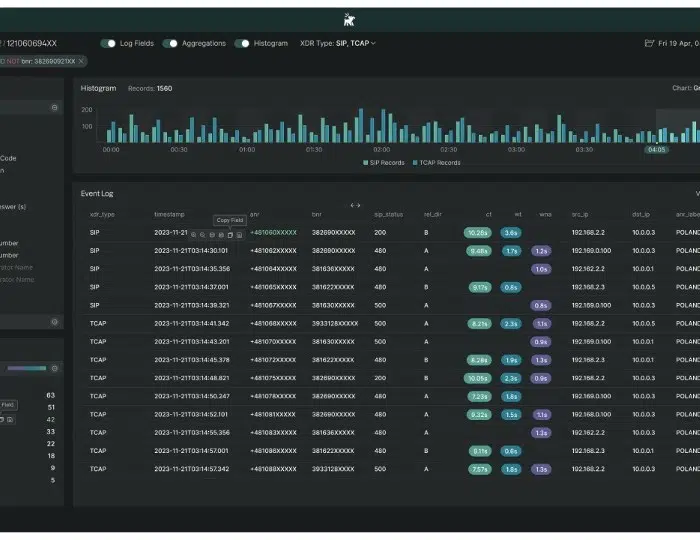Expand the middle sidebar section circle icon

pyautogui.click(x=54, y=322)
